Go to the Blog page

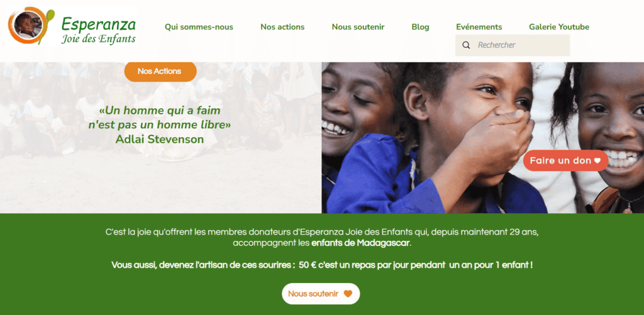click(x=420, y=27)
